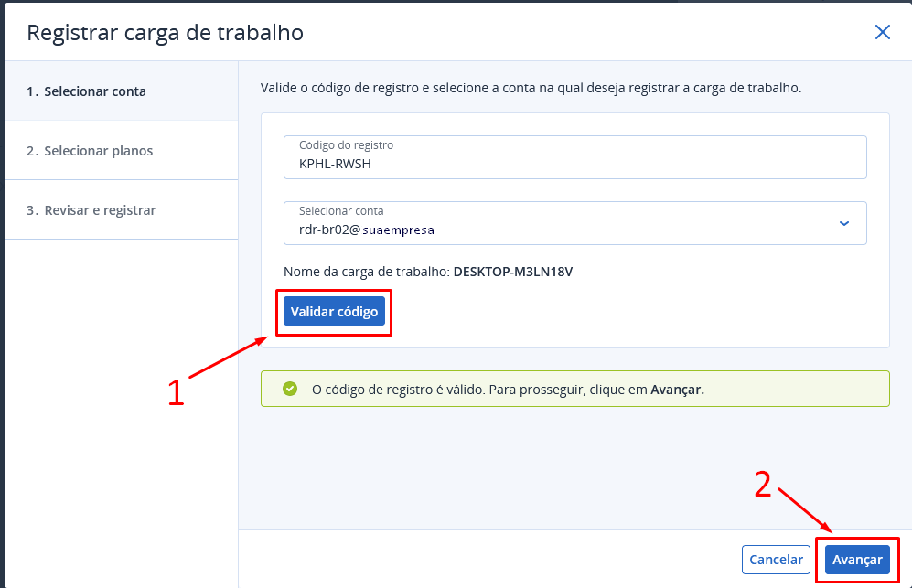Expand the account chevron arrow
Screen dimensions: 912x588
[x=843, y=223]
